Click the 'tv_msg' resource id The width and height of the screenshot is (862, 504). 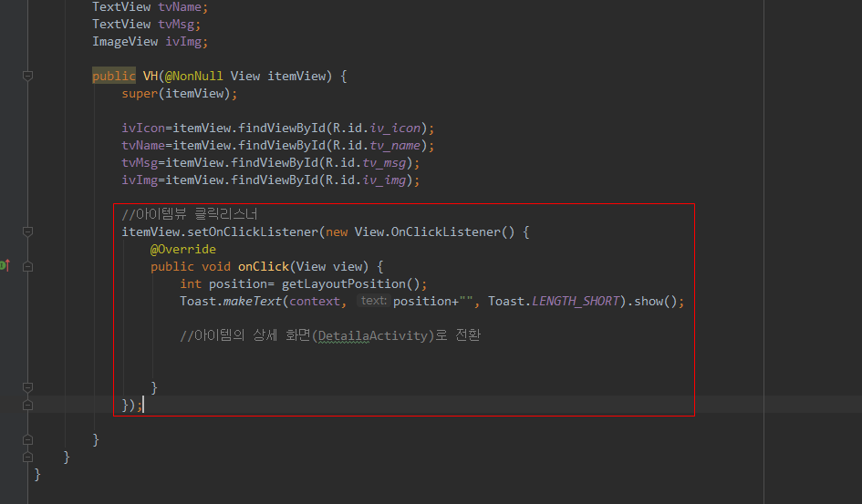click(384, 163)
